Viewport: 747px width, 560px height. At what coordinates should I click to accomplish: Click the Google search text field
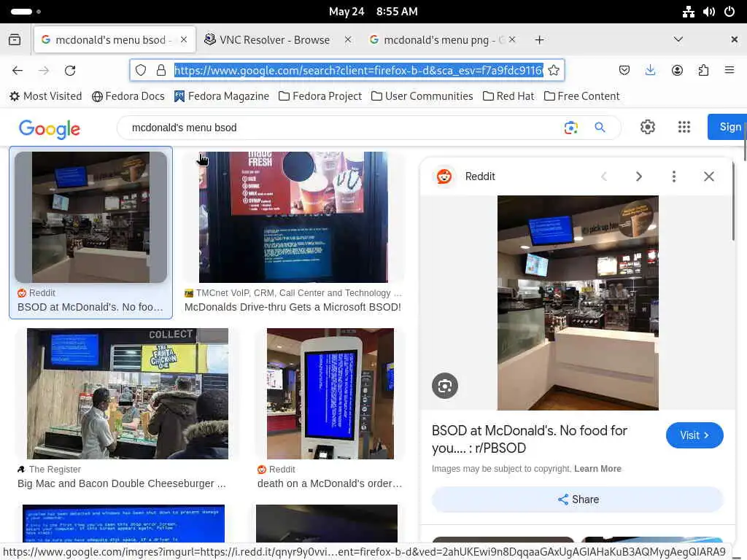(x=343, y=128)
